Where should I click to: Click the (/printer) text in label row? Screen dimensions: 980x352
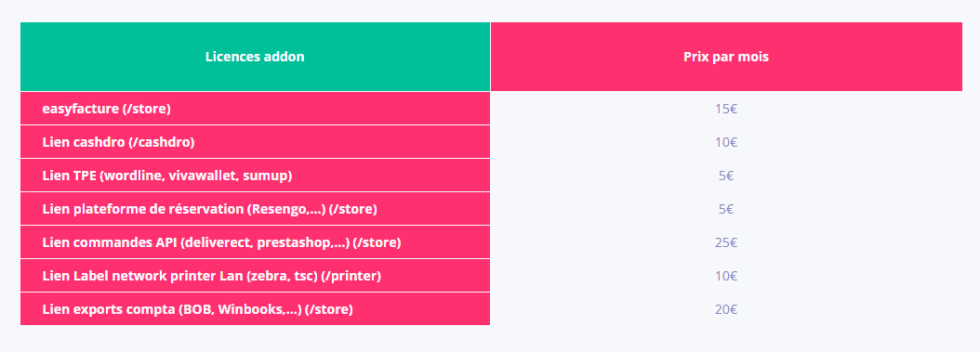point(351,276)
